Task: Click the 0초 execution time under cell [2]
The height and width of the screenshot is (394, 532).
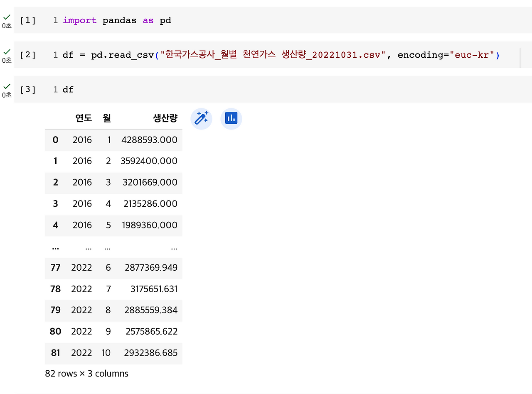Action: [7, 60]
